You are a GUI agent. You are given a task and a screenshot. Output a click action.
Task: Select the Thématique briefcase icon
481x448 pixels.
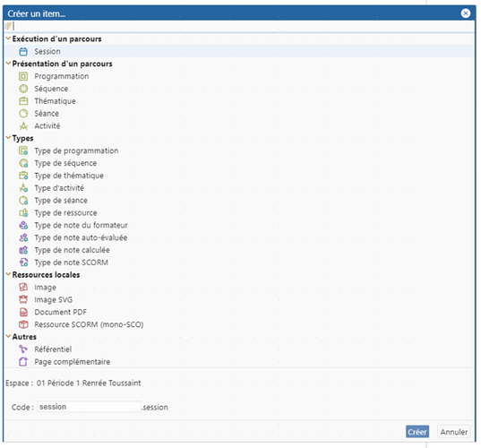(x=23, y=101)
